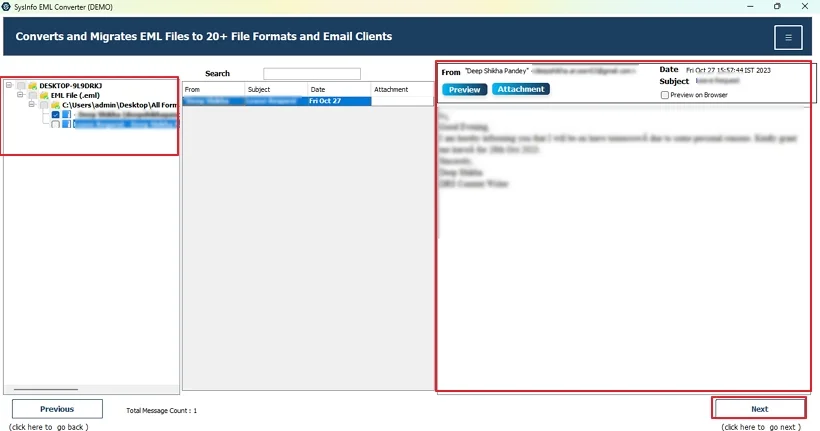Click the Next button
The image size is (820, 431).
(x=759, y=409)
